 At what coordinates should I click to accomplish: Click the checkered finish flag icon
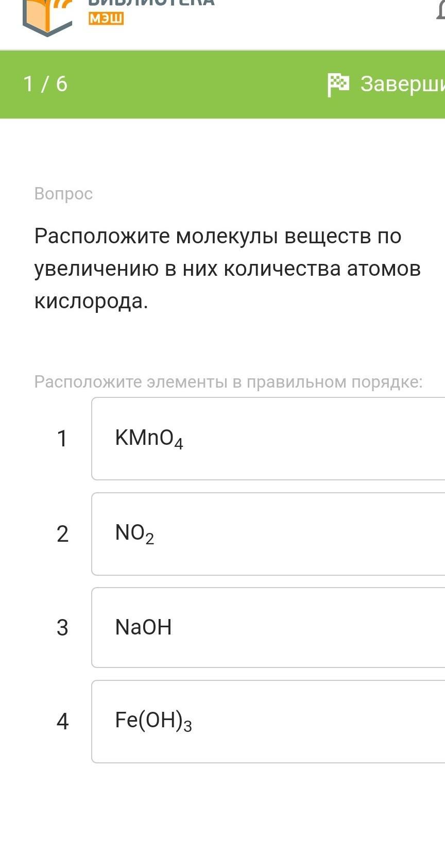338,84
